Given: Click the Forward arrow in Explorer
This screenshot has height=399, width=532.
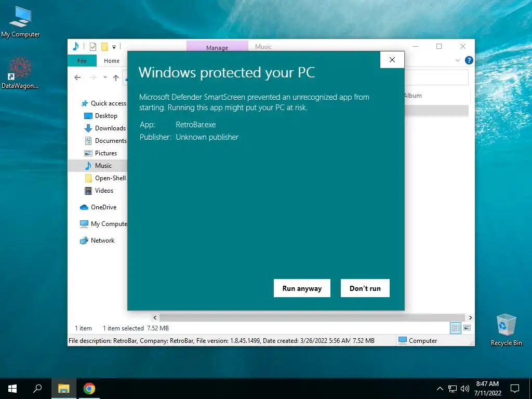Looking at the screenshot, I should [93, 78].
